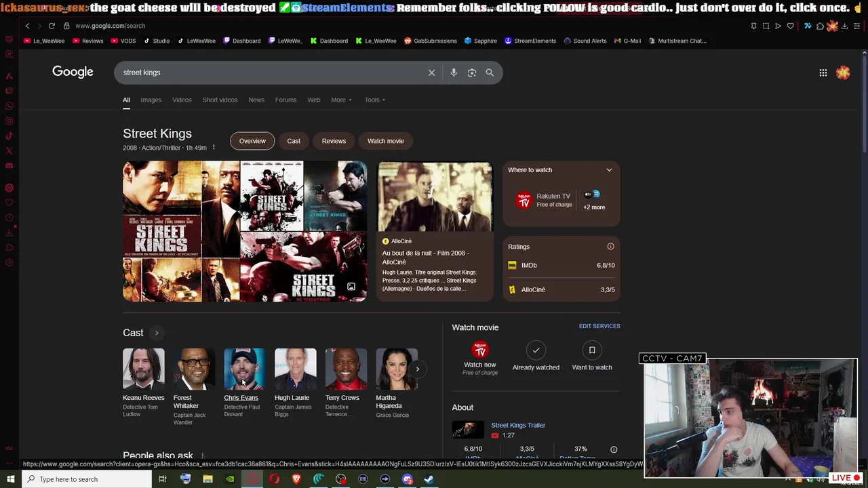Open Discord from Opera sidebar

pos(9,166)
